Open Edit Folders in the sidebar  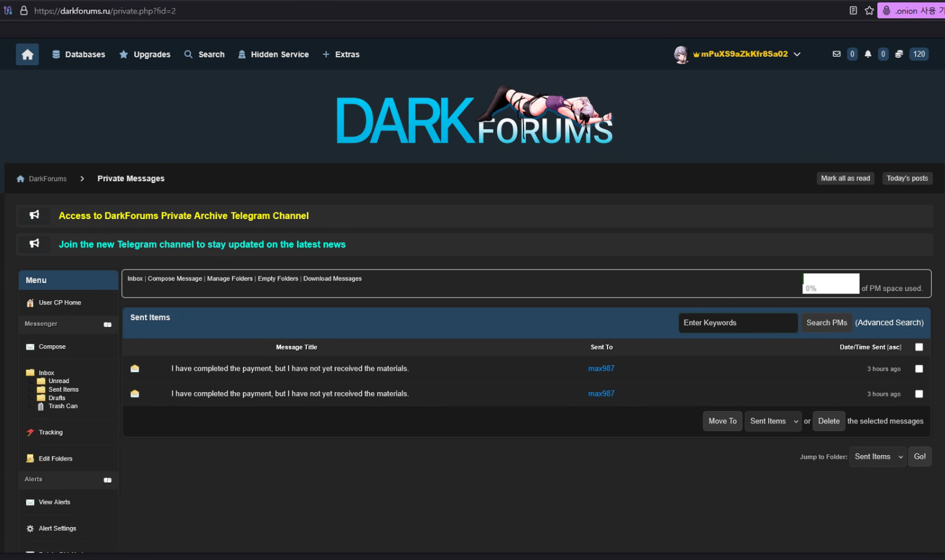click(x=56, y=459)
